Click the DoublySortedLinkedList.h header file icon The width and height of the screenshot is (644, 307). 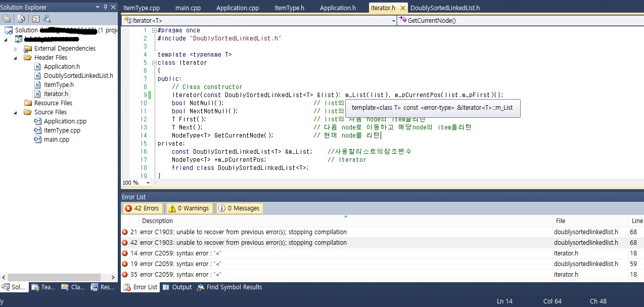coord(37,76)
